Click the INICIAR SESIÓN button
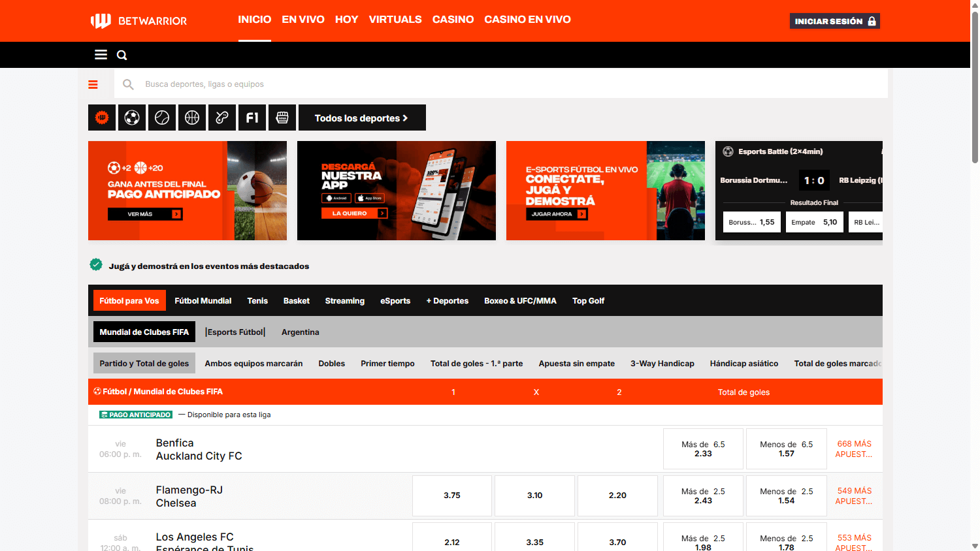980x551 pixels. 834,20
